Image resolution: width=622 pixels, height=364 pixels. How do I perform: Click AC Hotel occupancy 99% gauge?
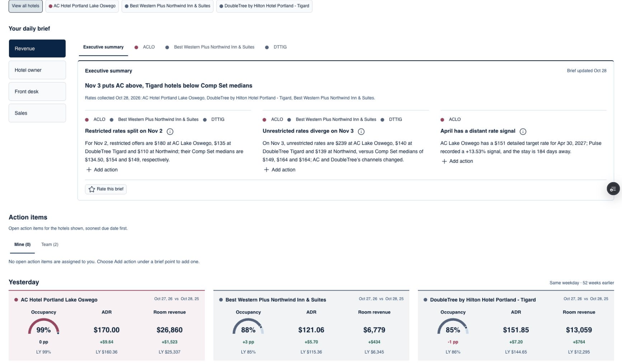pyautogui.click(x=44, y=327)
